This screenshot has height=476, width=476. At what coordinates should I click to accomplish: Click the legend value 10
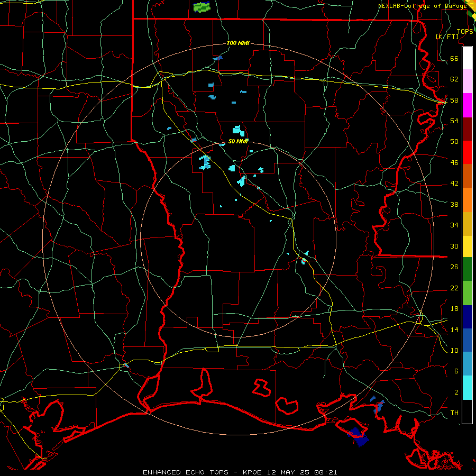click(x=454, y=350)
